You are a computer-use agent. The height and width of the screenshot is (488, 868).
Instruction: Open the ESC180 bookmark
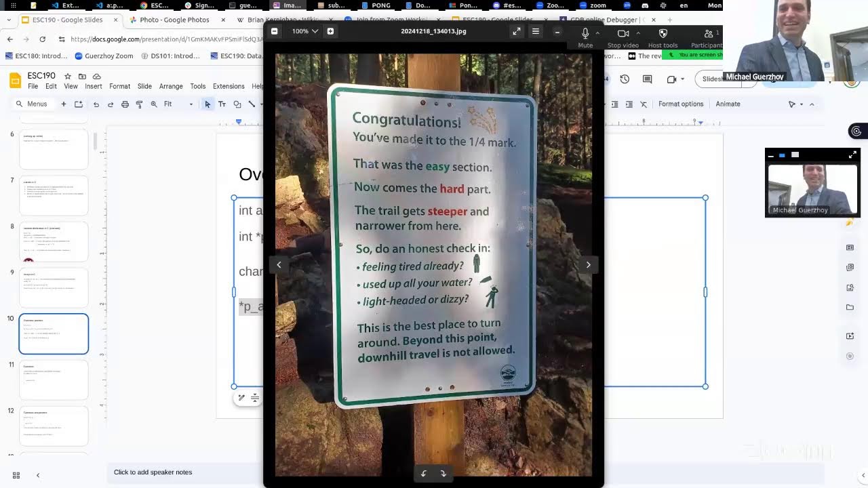[36, 56]
